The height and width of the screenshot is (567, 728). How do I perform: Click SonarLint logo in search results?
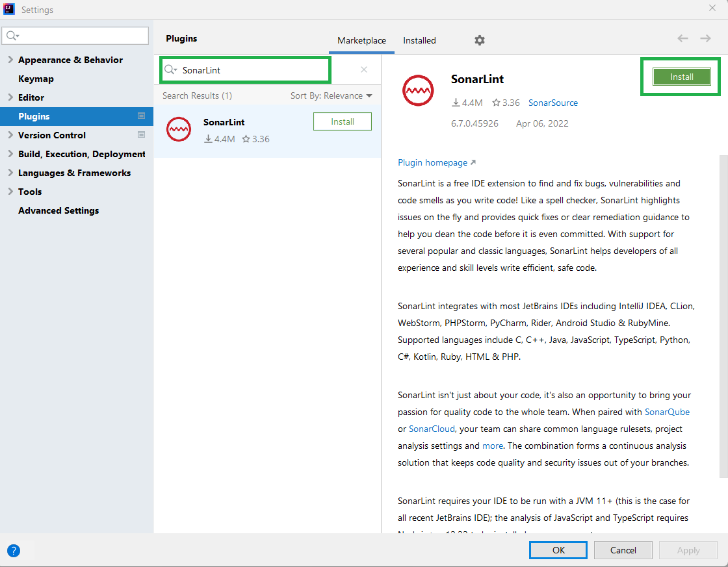[x=179, y=129]
